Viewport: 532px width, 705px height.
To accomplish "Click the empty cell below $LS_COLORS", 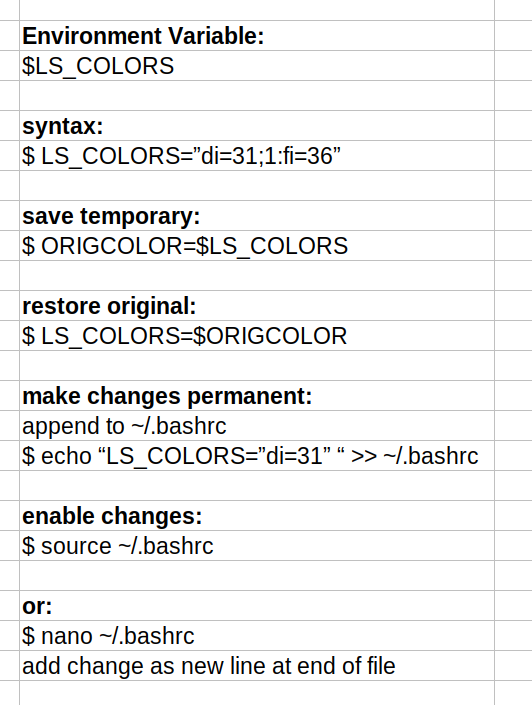I will (x=257, y=95).
